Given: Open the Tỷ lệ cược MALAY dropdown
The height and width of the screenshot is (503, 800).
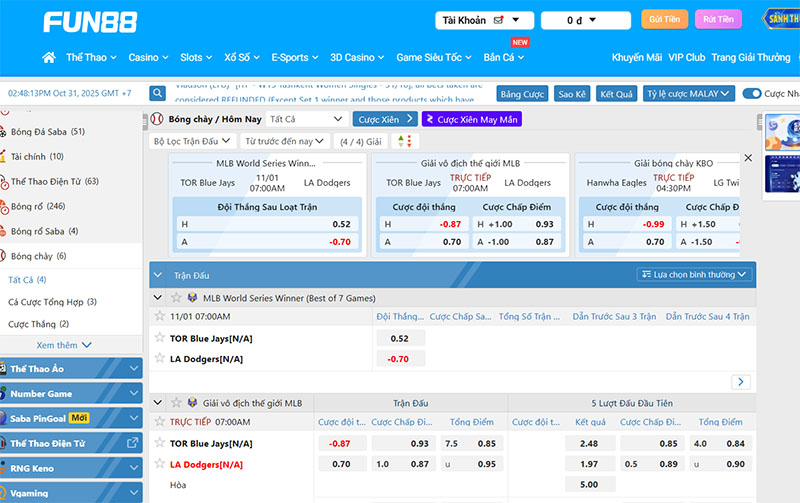Looking at the screenshot, I should point(688,94).
